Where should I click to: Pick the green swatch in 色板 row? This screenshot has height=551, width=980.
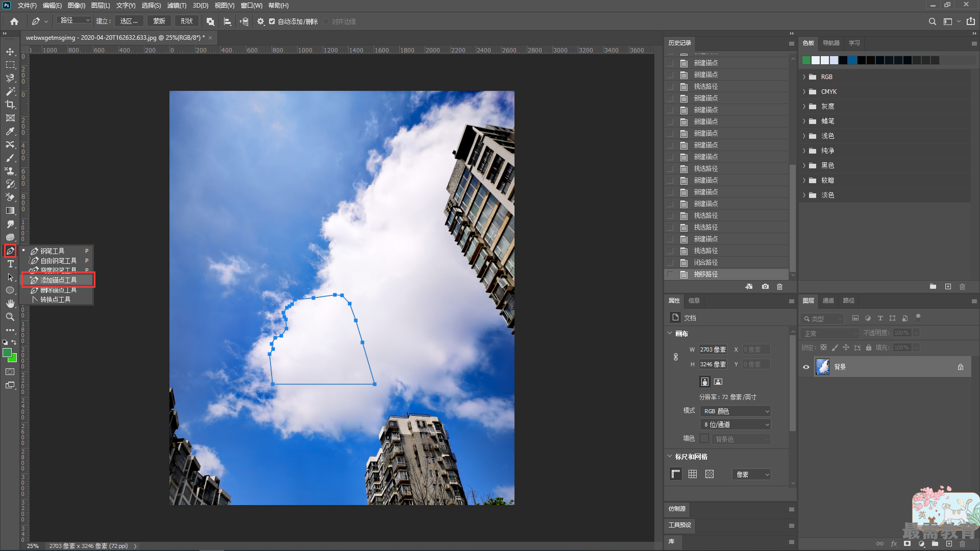coord(806,60)
